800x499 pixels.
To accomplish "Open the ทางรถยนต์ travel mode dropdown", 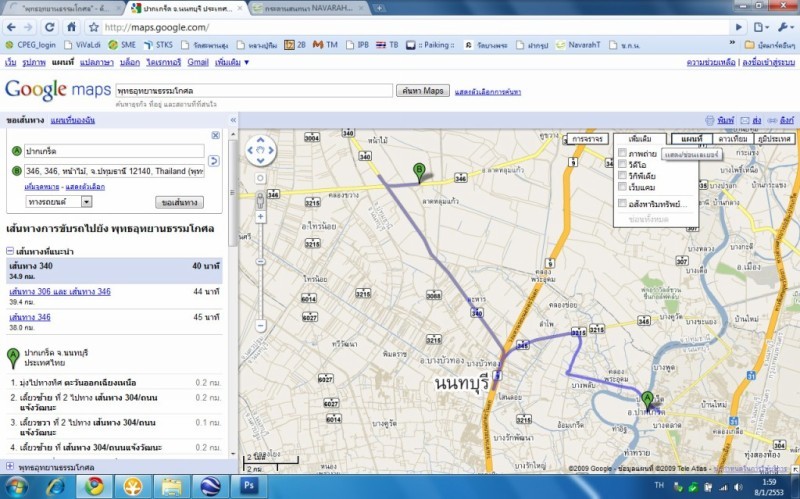I will click(x=59, y=202).
